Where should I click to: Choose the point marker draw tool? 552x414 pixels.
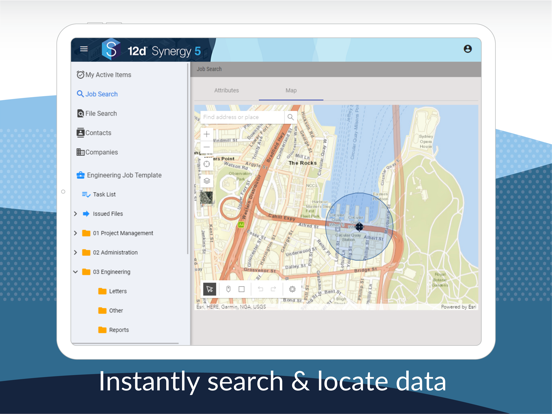pyautogui.click(x=228, y=289)
